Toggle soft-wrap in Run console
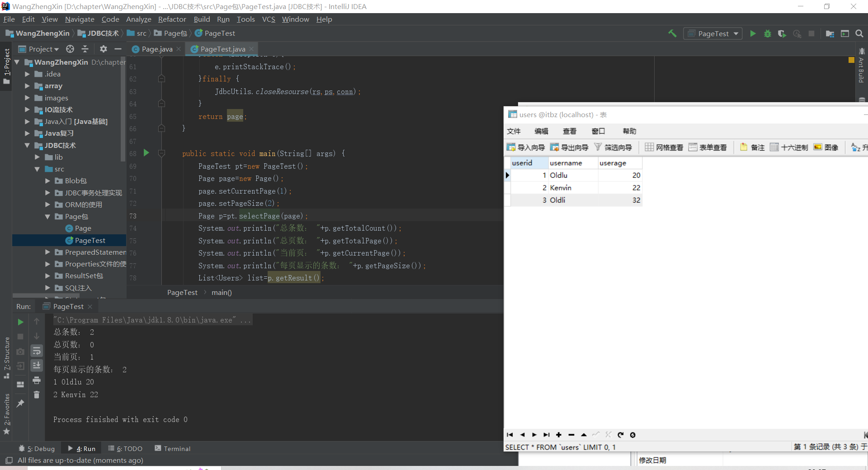This screenshot has width=868, height=470. (37, 351)
